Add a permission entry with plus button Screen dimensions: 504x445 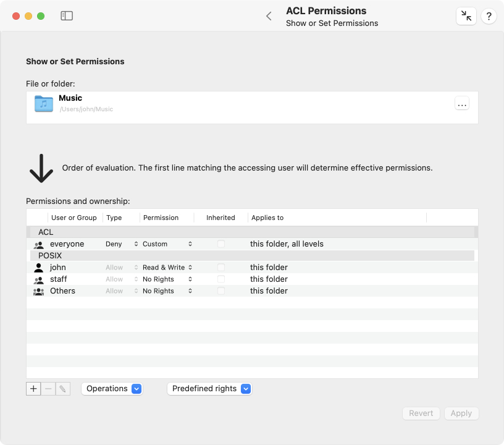click(x=33, y=389)
